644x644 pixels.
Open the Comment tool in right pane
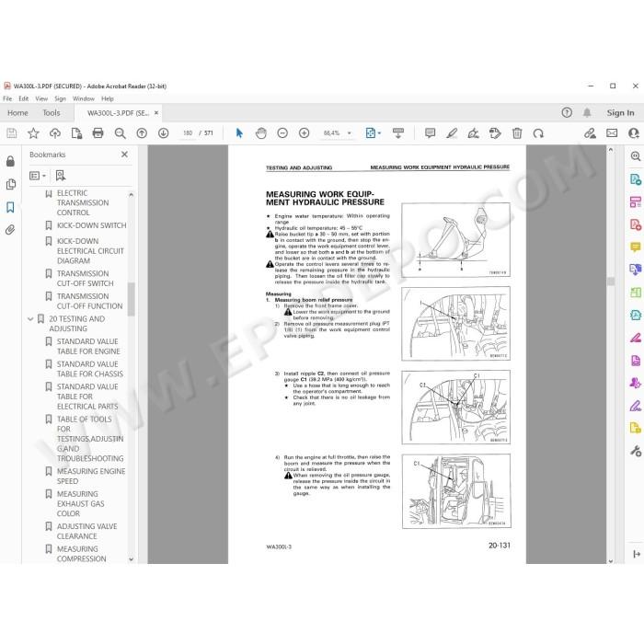[636, 247]
